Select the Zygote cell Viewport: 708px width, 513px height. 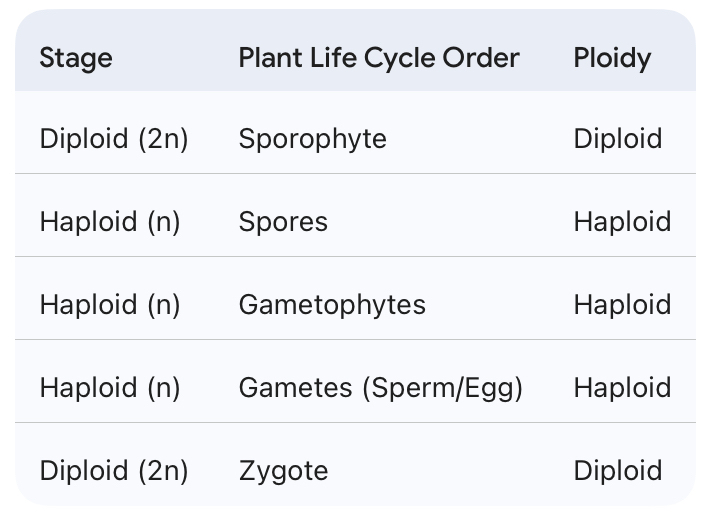283,470
